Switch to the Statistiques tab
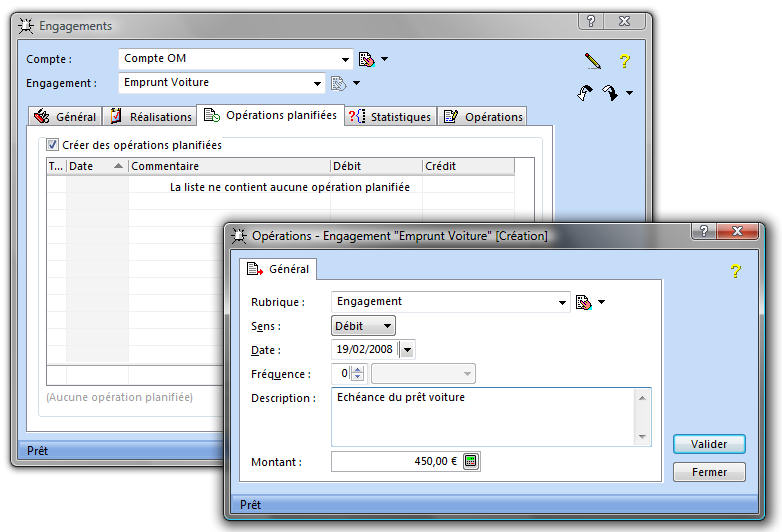Screen dimensions: 782x532 pyautogui.click(x=390, y=117)
